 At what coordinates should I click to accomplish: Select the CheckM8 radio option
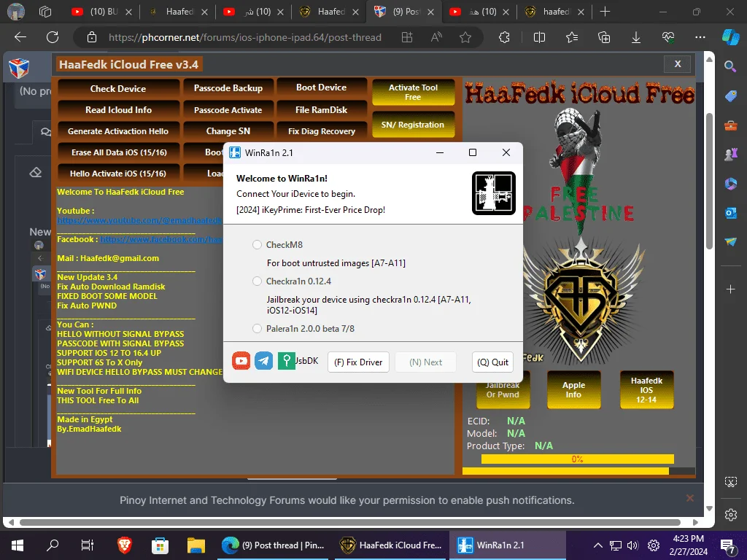pos(257,245)
